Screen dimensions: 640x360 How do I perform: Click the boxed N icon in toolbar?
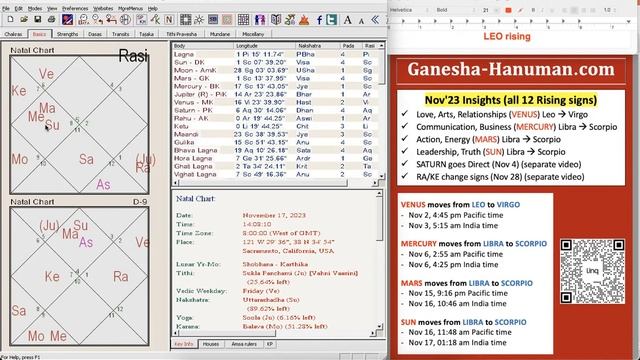pos(169,20)
